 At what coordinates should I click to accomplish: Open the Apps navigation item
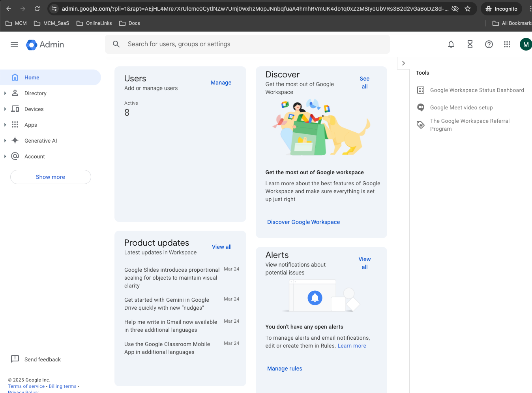coord(30,125)
